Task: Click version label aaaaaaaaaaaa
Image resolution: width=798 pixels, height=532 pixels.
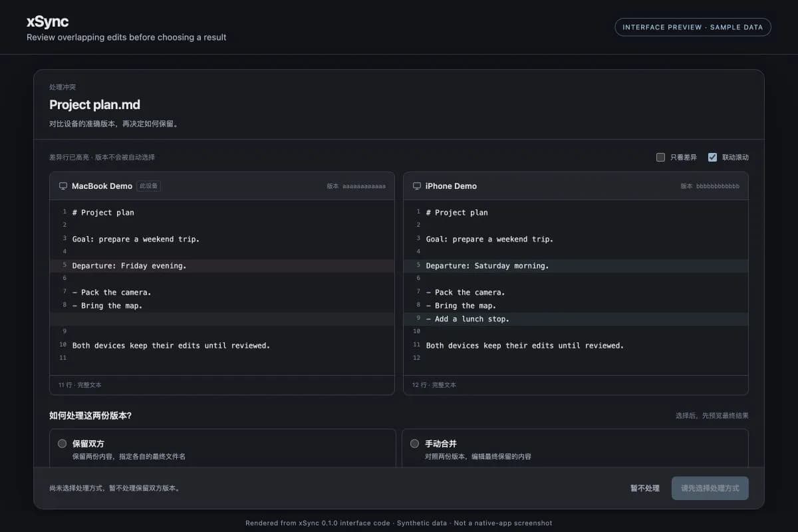Action: click(364, 186)
